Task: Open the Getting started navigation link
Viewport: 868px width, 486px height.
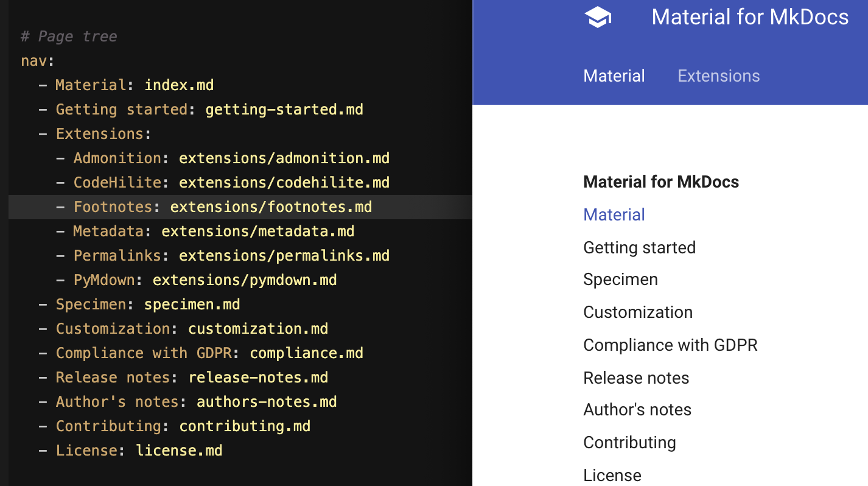Action: [x=639, y=247]
